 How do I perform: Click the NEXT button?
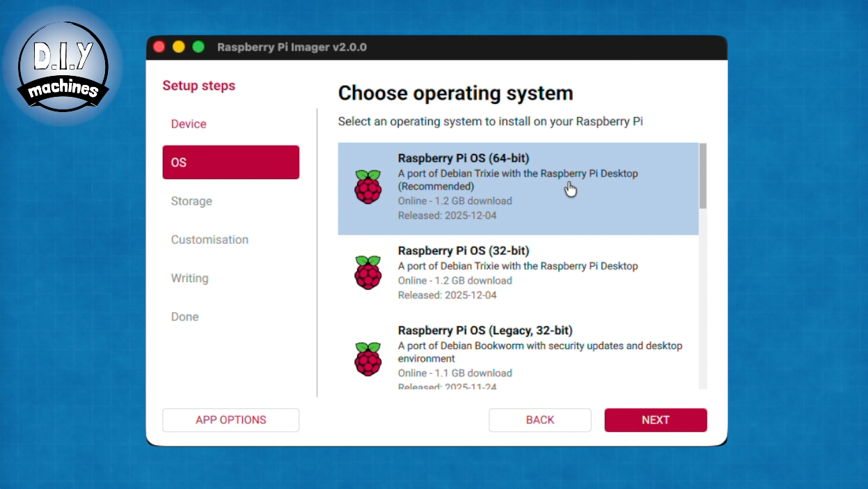pos(656,420)
